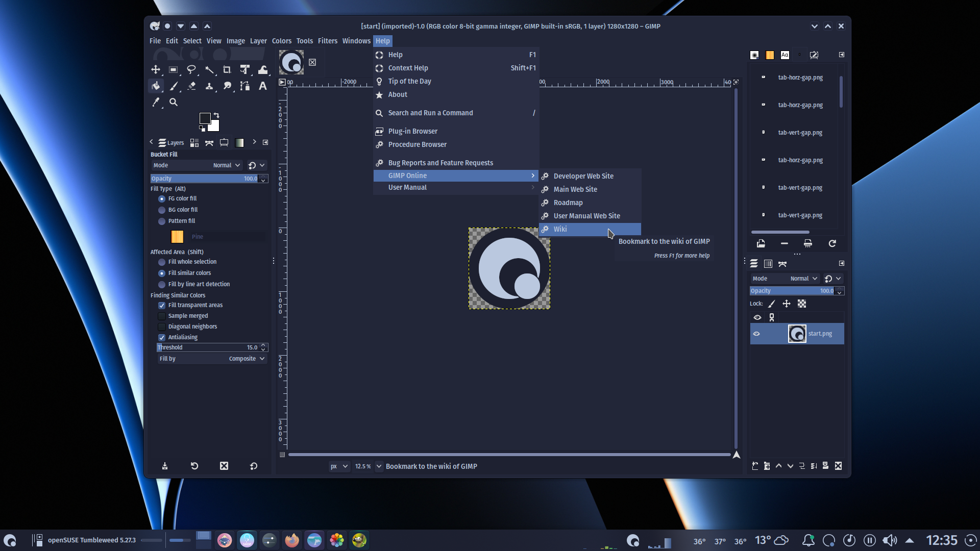The height and width of the screenshot is (551, 980).
Task: Save tool preset icon below tool options
Action: pyautogui.click(x=165, y=466)
